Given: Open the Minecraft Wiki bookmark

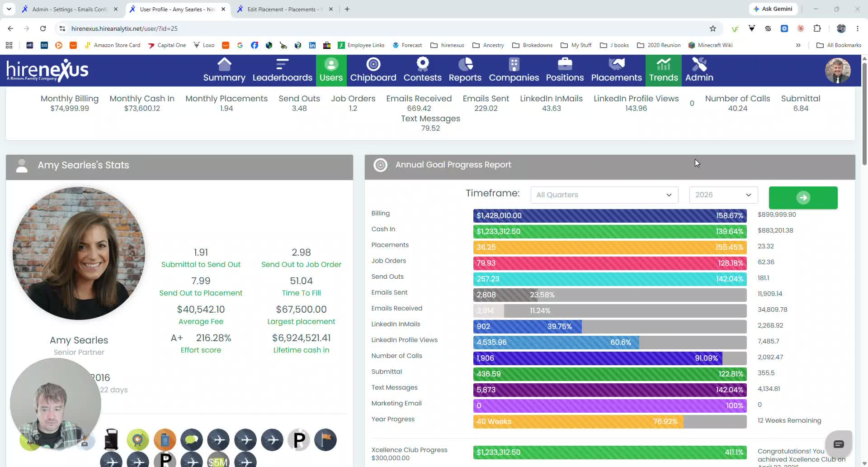Looking at the screenshot, I should [x=710, y=45].
